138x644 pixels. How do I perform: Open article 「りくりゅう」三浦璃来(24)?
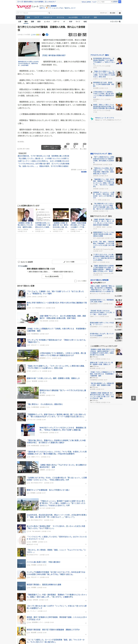pyautogui.click(x=55, y=292)
